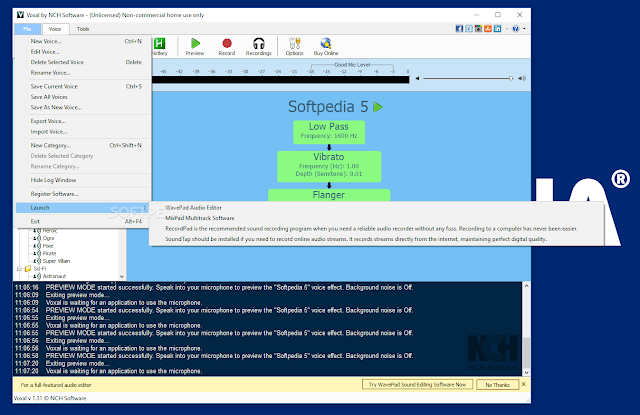Viewport: 640px width, 415px height.
Task: Select Export Voice... menu item
Action: point(83,121)
